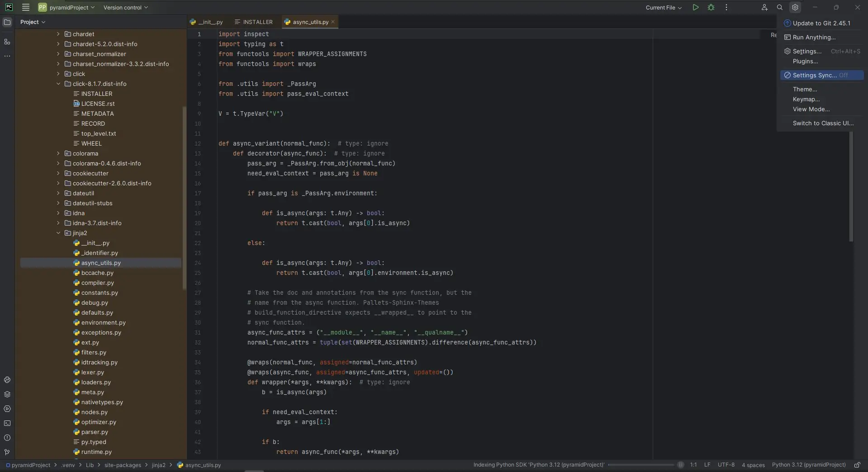Open the Git tool window
This screenshot has height=472, width=868.
pos(7,452)
